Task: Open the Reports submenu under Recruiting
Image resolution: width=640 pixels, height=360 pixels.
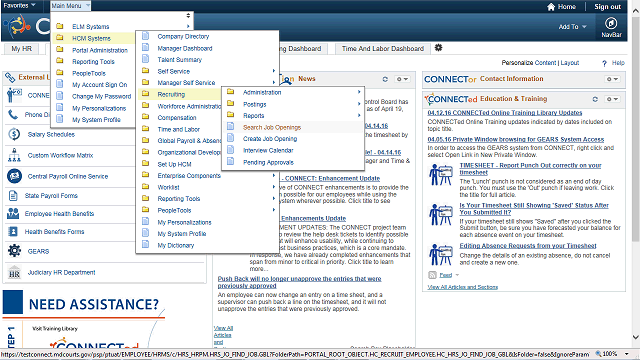Action: click(x=253, y=116)
